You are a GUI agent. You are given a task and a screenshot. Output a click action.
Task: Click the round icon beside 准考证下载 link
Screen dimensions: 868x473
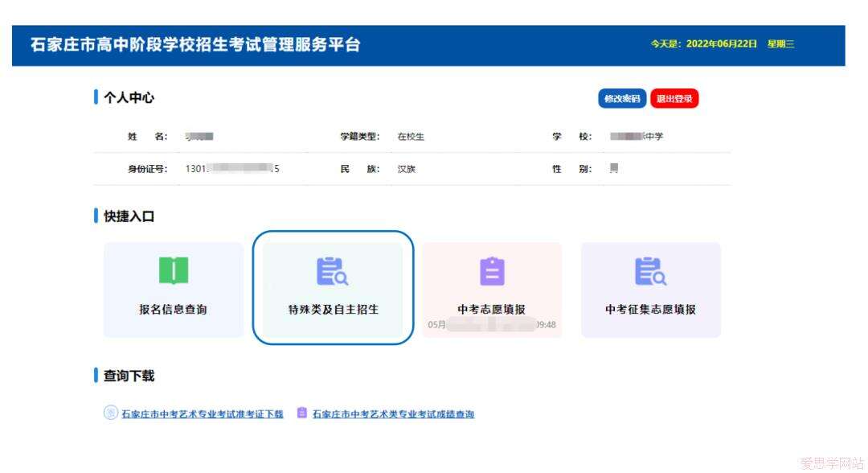[x=111, y=413]
